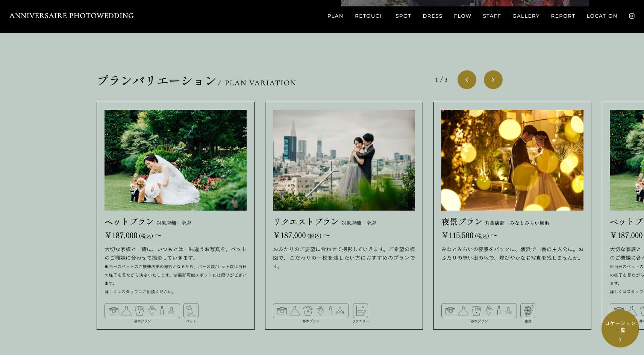Image resolution: width=644 pixels, height=355 pixels.
Task: Go to the LOCATION page link
Action: (x=602, y=16)
